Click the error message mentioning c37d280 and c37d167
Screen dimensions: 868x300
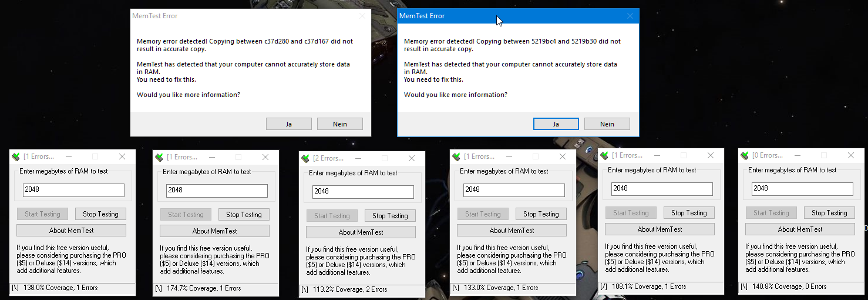click(x=245, y=45)
